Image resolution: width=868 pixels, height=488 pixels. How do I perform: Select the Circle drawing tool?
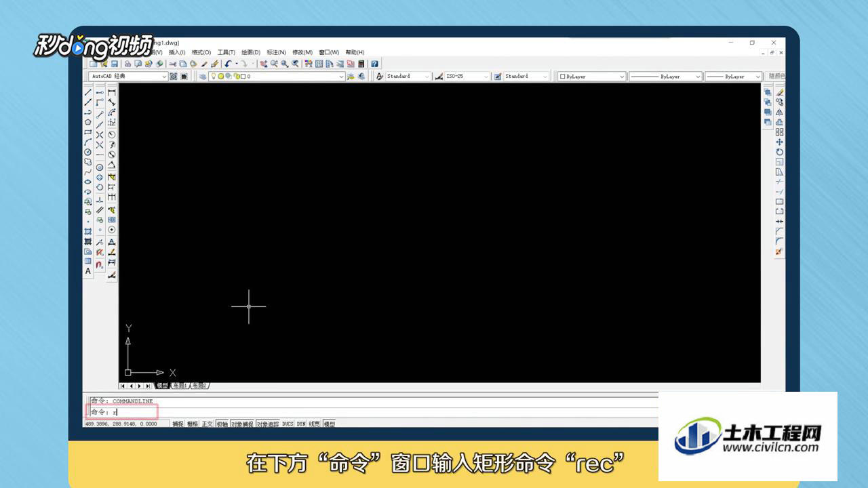point(88,152)
